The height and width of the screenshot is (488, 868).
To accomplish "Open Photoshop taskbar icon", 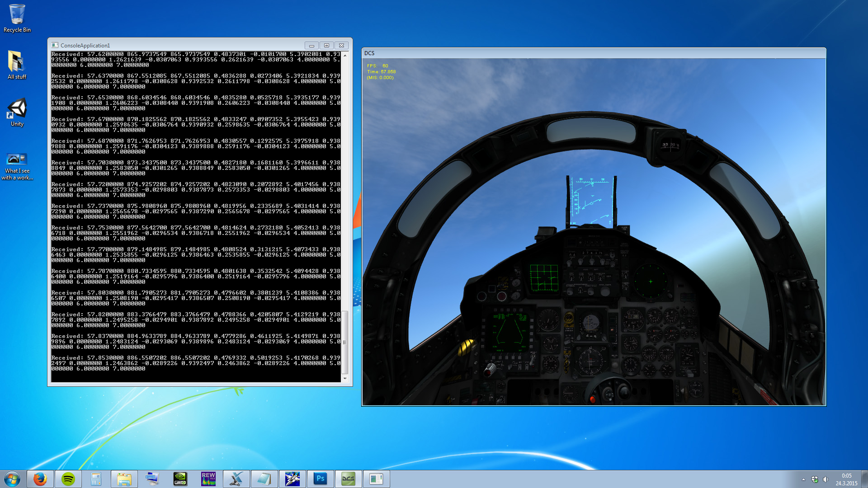I will (321, 479).
